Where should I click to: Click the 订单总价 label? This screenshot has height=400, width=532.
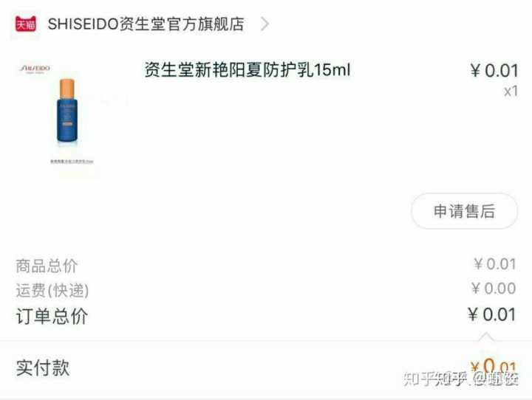[52, 317]
